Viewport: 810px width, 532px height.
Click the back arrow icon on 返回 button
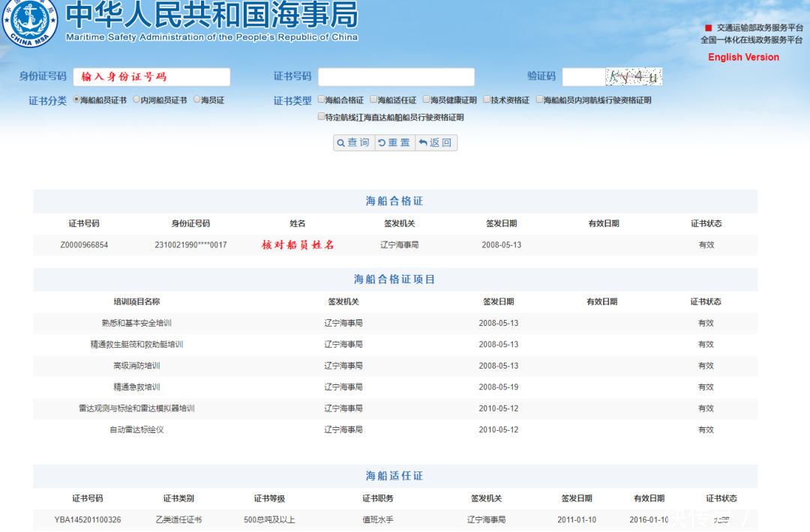pos(422,142)
